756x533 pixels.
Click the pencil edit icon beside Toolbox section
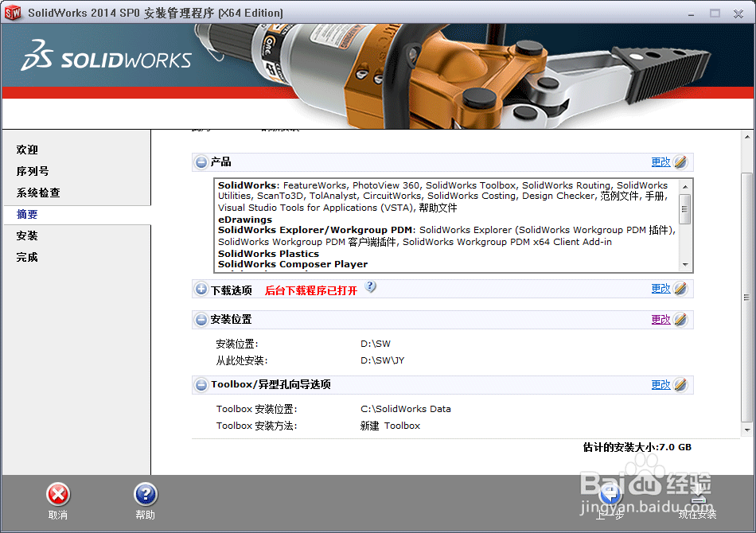(680, 384)
